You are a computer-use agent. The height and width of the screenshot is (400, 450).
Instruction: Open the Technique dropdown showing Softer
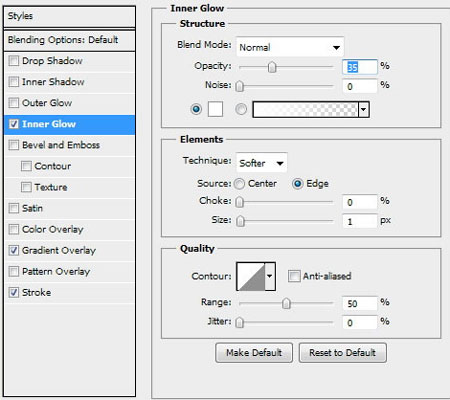click(262, 163)
